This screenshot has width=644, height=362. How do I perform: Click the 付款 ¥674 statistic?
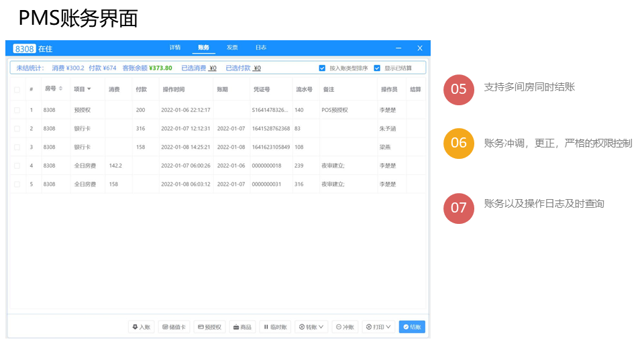tap(102, 68)
